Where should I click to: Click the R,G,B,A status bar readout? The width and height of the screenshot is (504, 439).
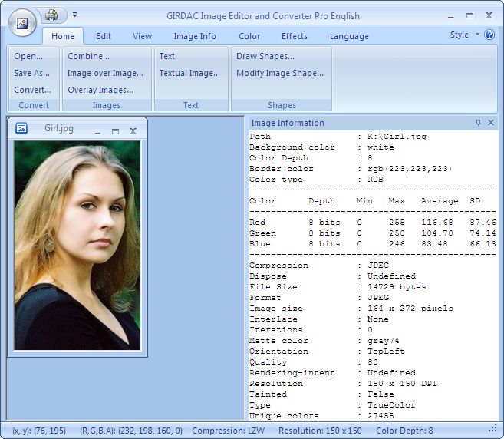(x=131, y=431)
